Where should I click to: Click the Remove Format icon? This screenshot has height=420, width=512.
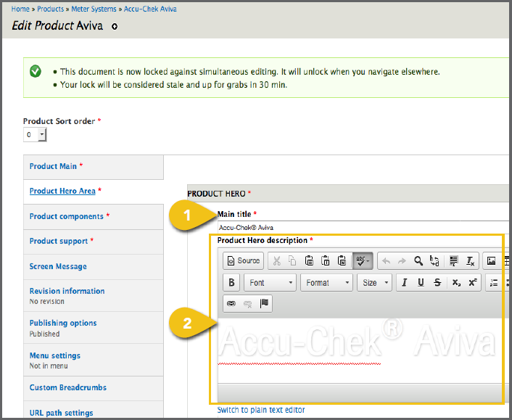(470, 260)
